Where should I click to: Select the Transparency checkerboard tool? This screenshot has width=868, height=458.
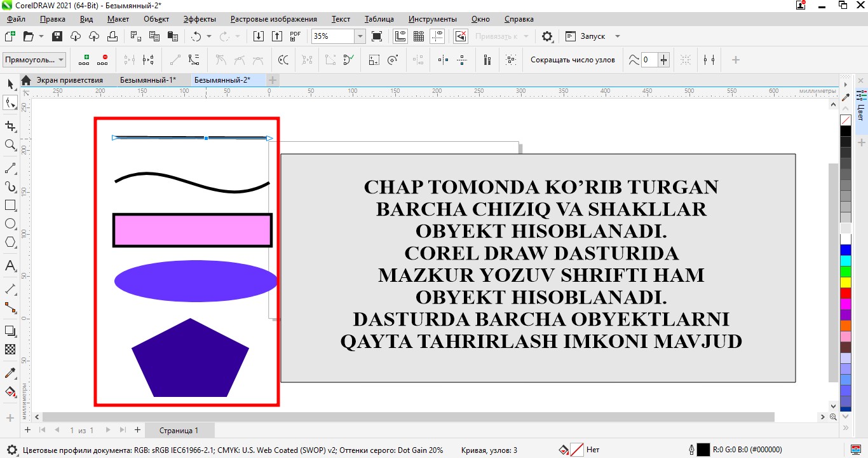click(x=10, y=349)
